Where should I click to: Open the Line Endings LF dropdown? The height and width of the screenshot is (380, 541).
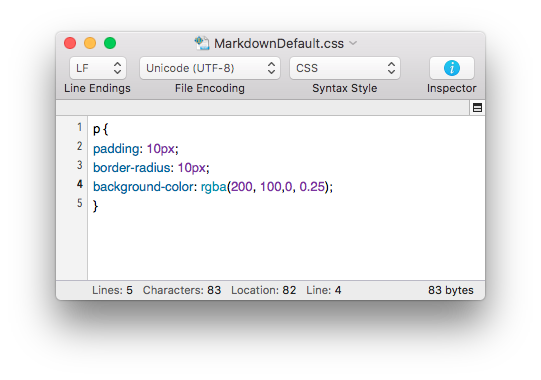(x=98, y=68)
